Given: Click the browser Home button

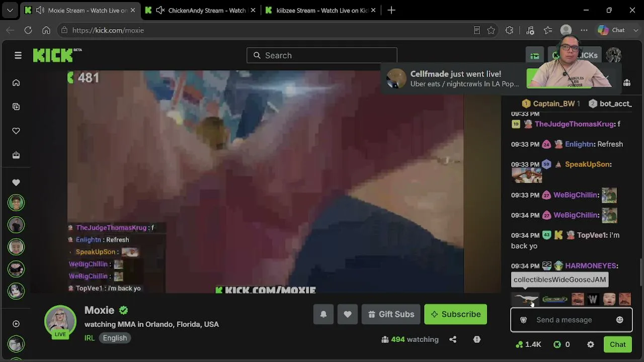Looking at the screenshot, I should (46, 30).
